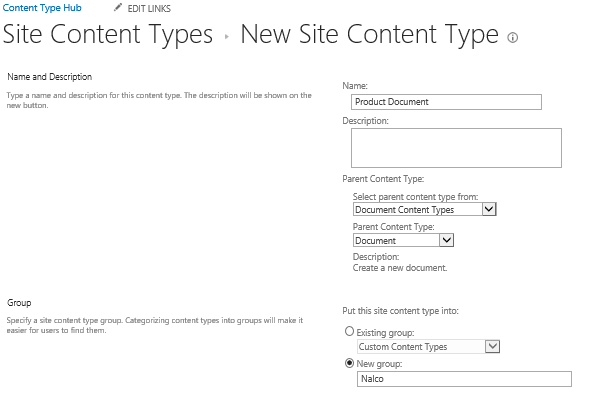
Task: Open the Custom Content Types group dropdown
Action: click(x=428, y=347)
